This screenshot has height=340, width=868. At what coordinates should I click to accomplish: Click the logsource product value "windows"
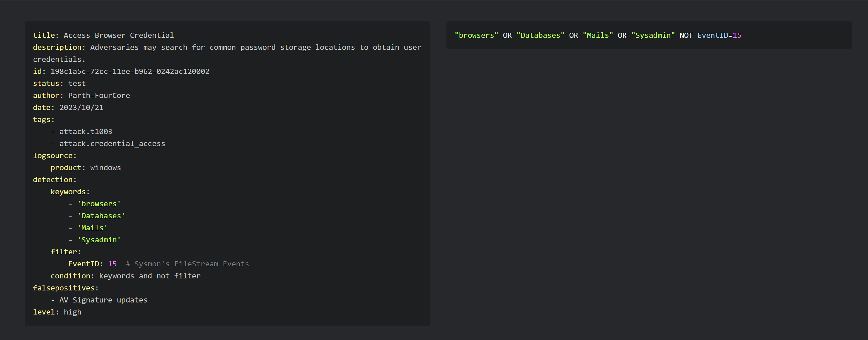pyautogui.click(x=105, y=167)
